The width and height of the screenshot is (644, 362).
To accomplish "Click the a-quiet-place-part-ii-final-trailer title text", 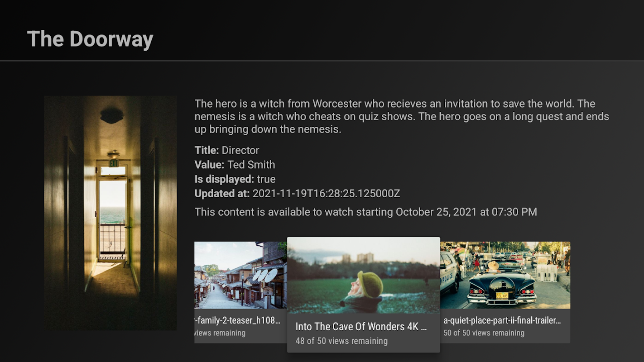I will click(502, 320).
